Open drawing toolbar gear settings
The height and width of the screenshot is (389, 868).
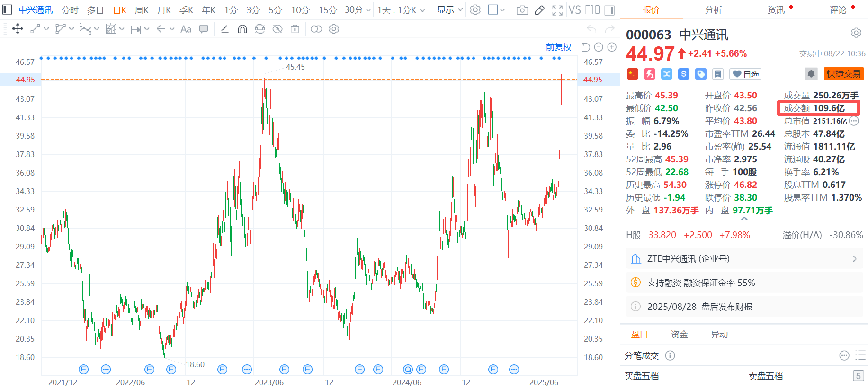click(334, 29)
